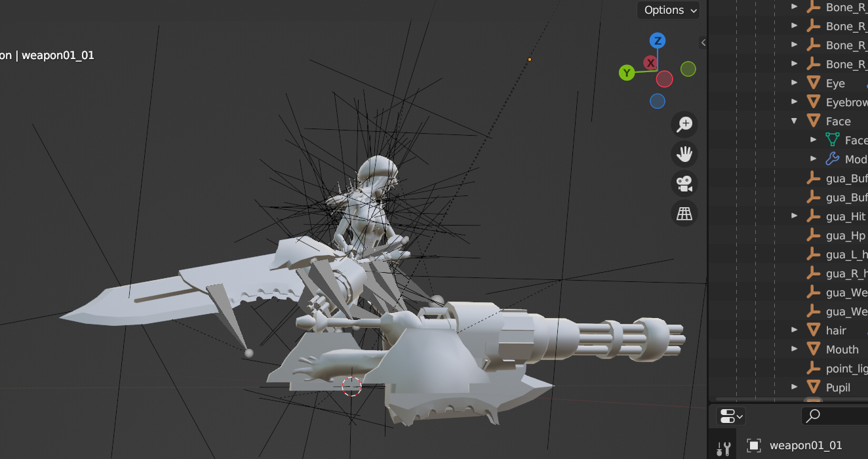
Task: Expand the Eyebrow object row
Action: click(795, 102)
